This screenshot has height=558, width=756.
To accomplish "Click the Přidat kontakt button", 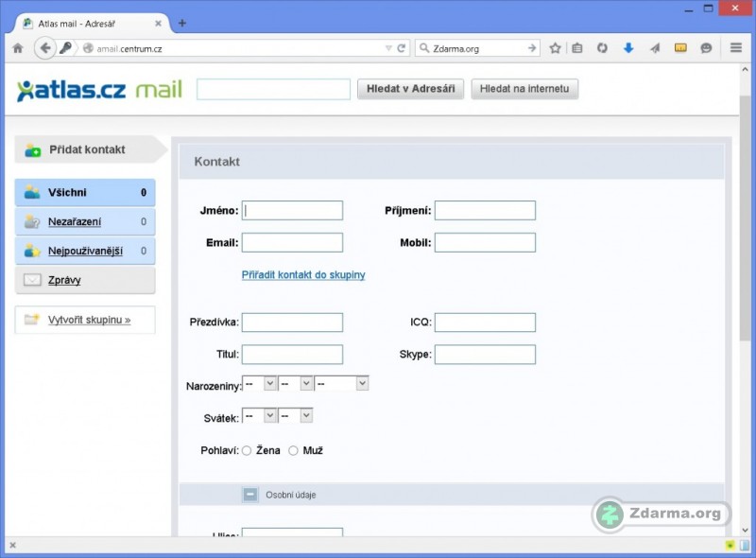I will click(x=90, y=149).
